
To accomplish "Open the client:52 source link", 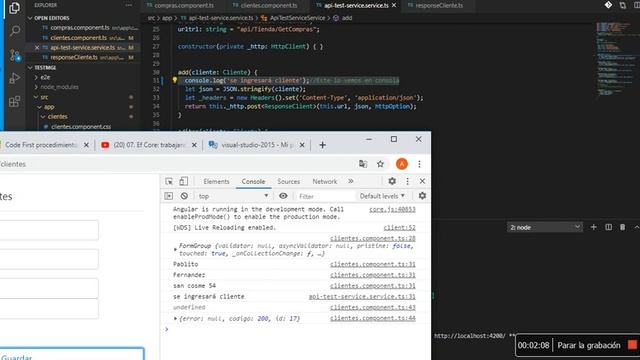I will click(x=399, y=227).
